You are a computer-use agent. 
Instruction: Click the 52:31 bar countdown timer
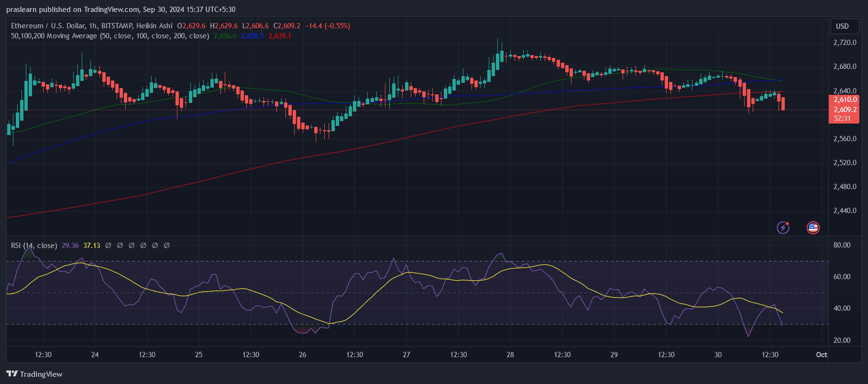click(x=842, y=118)
